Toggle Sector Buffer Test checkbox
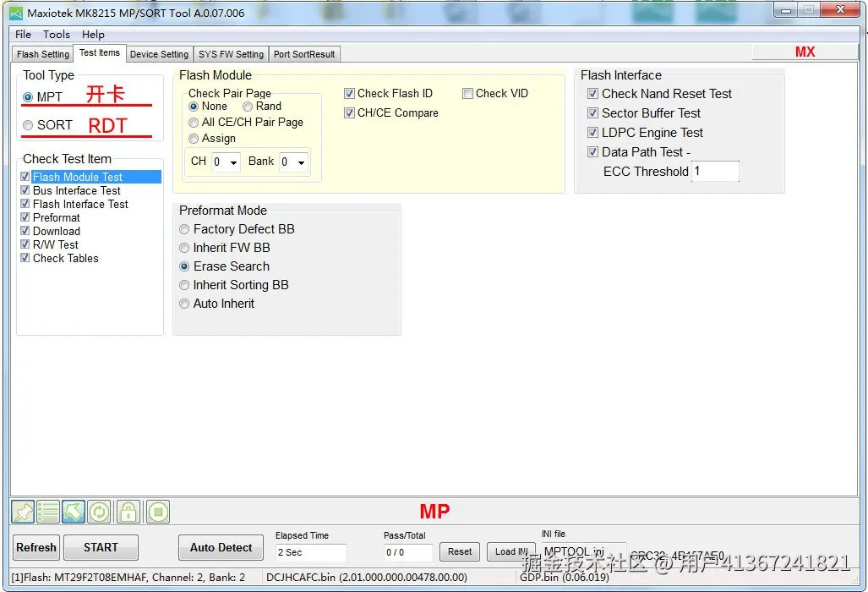Screen dimensions: 868x592 click(592, 113)
